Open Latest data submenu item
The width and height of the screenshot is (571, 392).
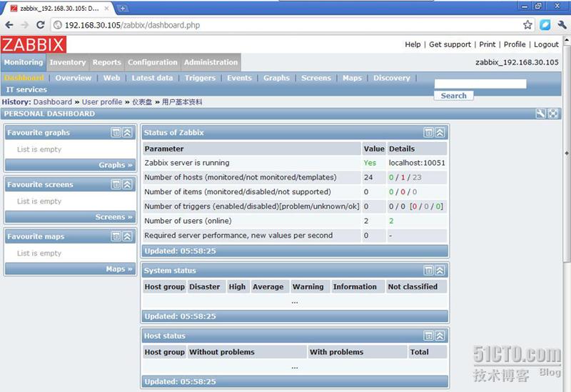click(152, 78)
